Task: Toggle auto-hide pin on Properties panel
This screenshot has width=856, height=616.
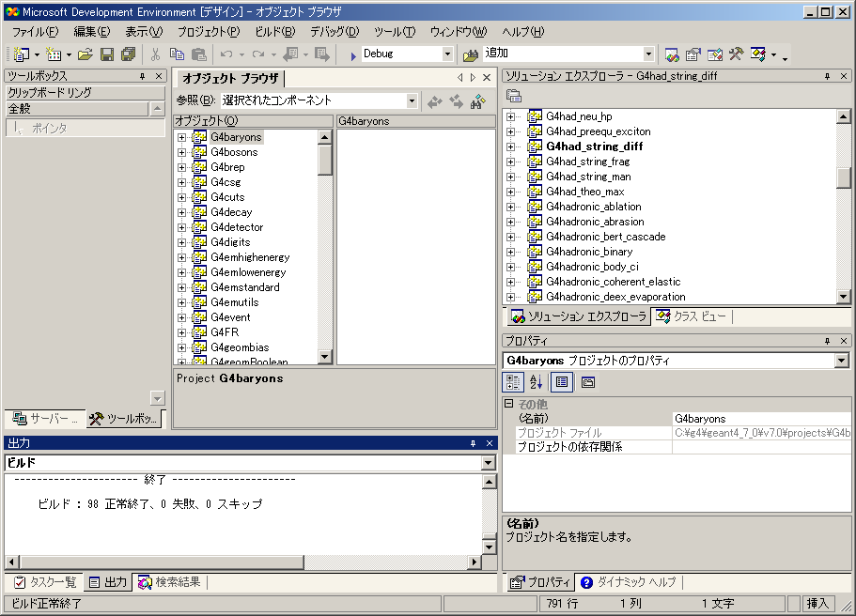Action: click(x=827, y=341)
